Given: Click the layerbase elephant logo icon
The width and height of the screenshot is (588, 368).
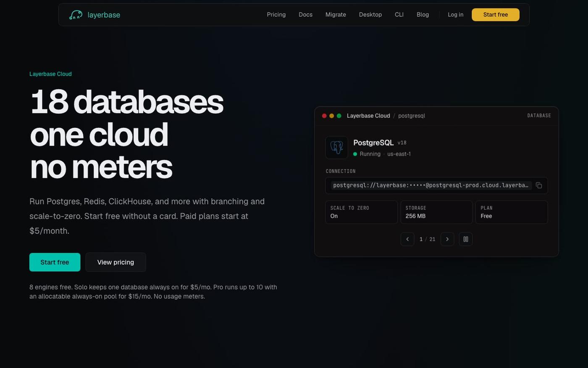Looking at the screenshot, I should [76, 15].
